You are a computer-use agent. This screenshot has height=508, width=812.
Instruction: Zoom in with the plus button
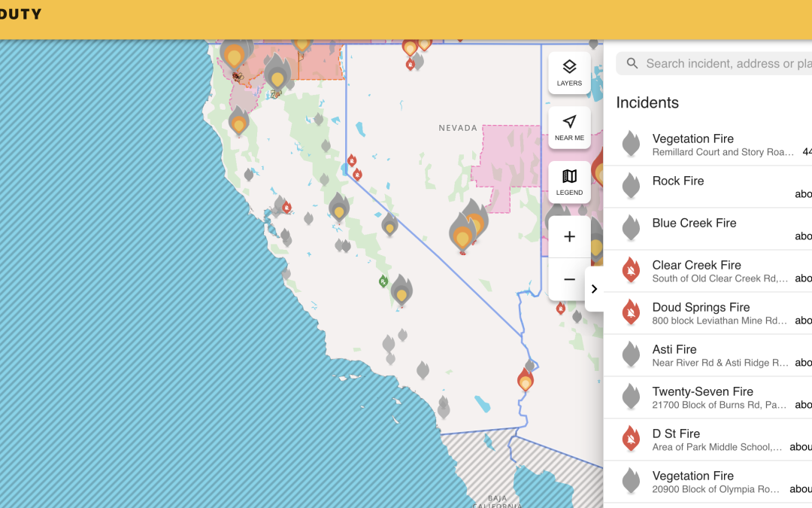pos(569,237)
